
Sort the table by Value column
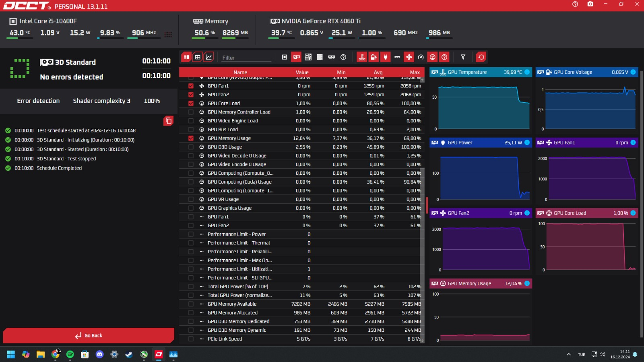(302, 72)
